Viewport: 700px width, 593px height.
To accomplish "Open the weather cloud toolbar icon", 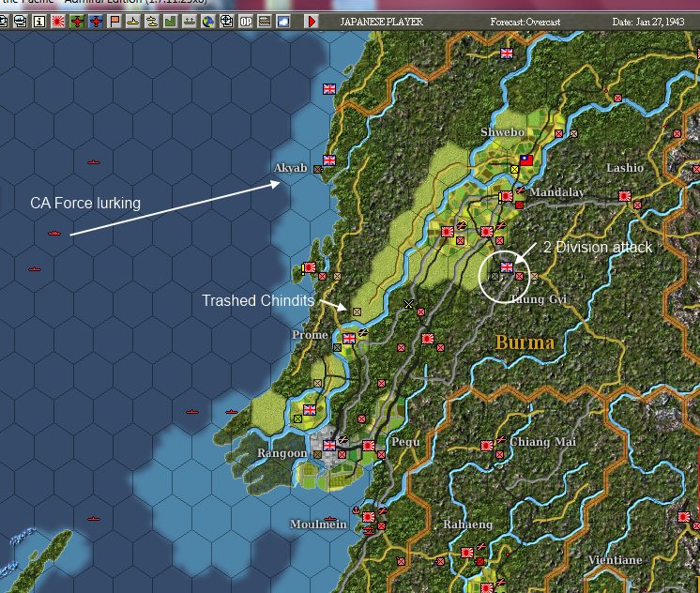I will (283, 22).
